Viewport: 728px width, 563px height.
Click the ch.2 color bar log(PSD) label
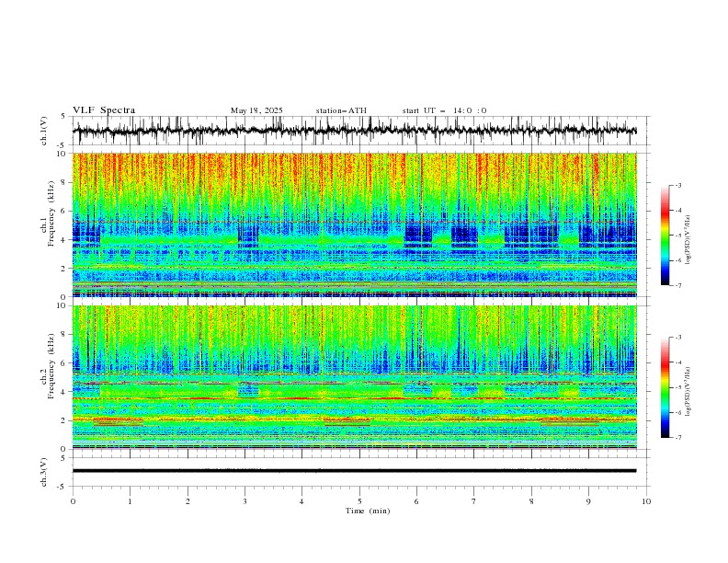[688, 391]
